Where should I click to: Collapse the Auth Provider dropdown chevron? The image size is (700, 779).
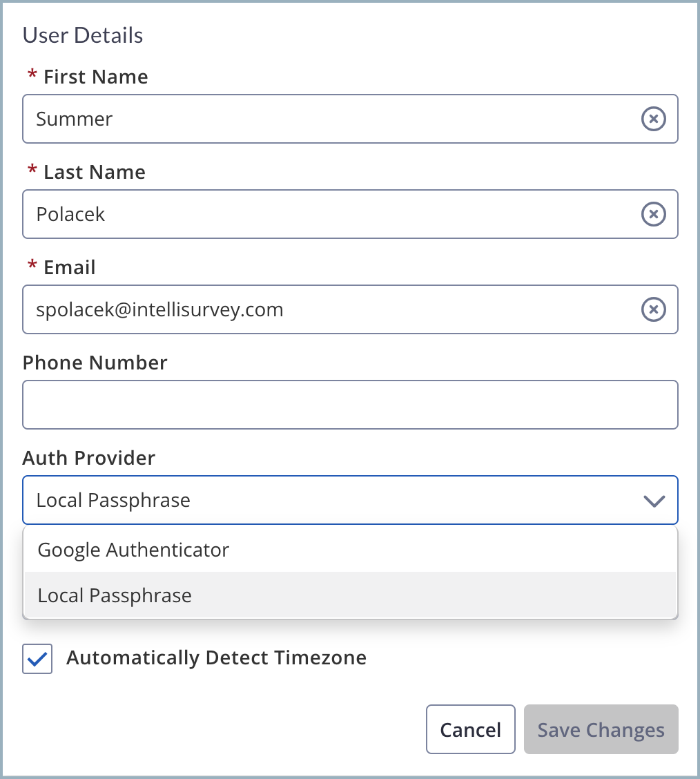pos(654,501)
